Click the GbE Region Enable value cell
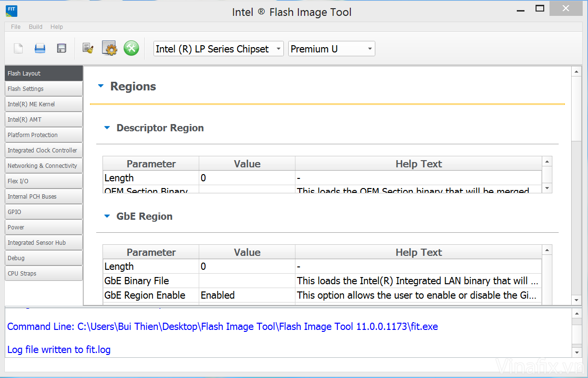This screenshot has height=378, width=588. (x=247, y=295)
